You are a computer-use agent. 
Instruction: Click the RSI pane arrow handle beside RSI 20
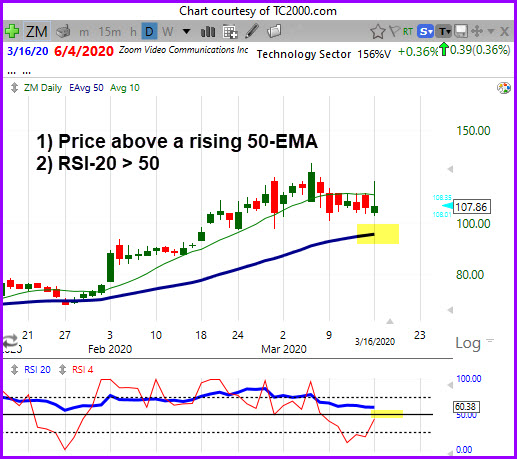click(14, 370)
